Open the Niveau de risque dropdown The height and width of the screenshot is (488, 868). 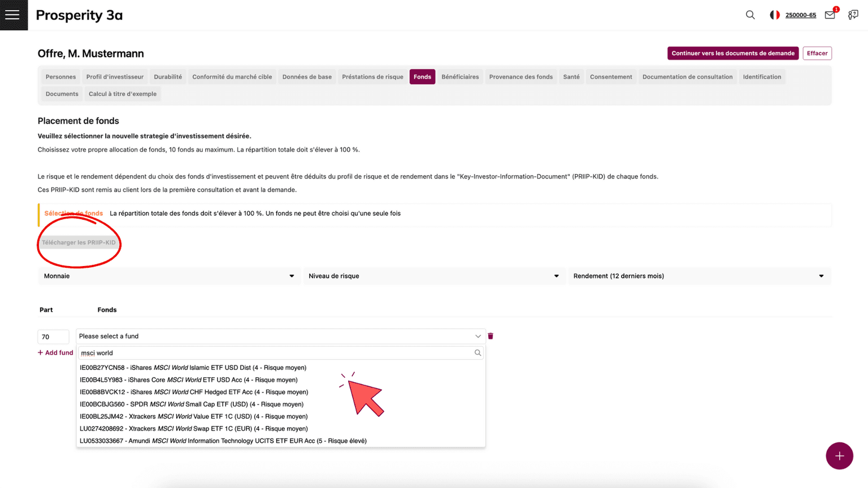433,276
